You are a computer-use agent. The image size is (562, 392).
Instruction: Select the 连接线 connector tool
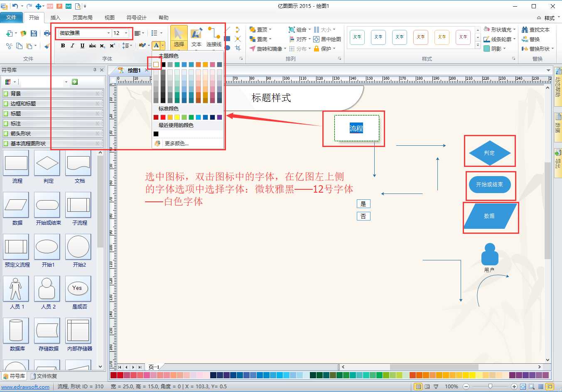click(x=214, y=37)
